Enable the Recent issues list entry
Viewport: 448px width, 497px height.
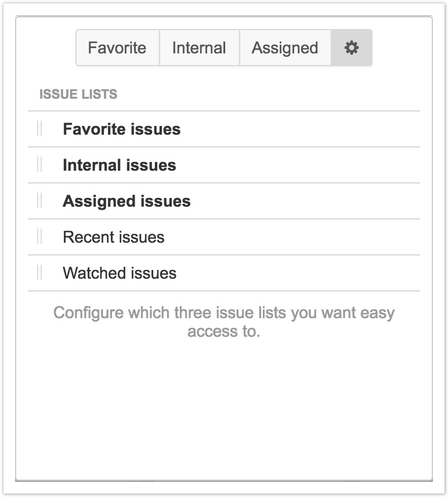pos(114,237)
